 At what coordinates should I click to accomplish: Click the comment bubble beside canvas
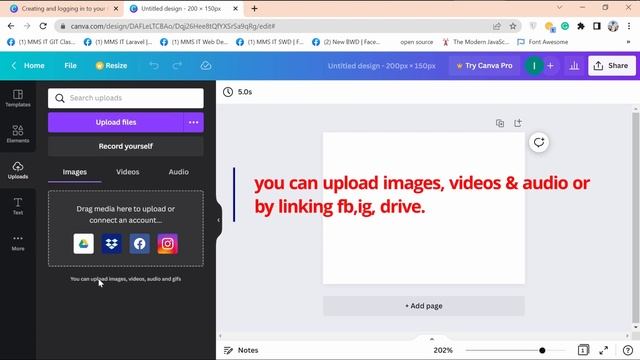pos(539,142)
